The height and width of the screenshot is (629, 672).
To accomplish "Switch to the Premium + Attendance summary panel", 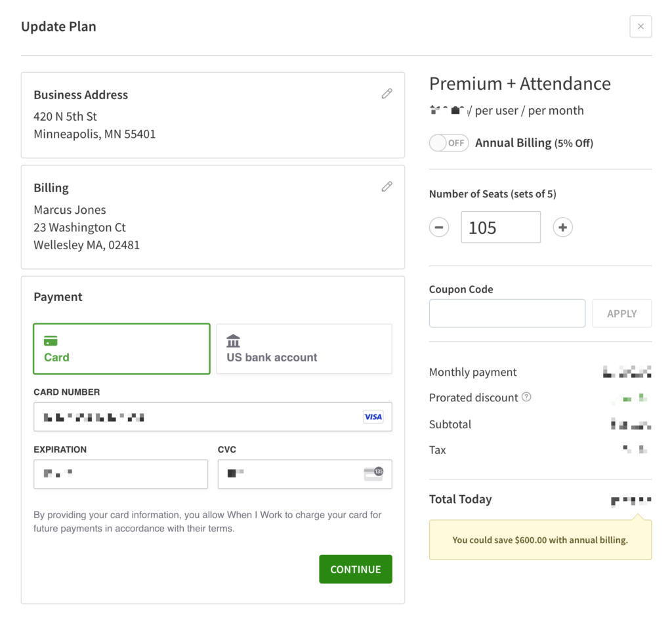I will (520, 83).
